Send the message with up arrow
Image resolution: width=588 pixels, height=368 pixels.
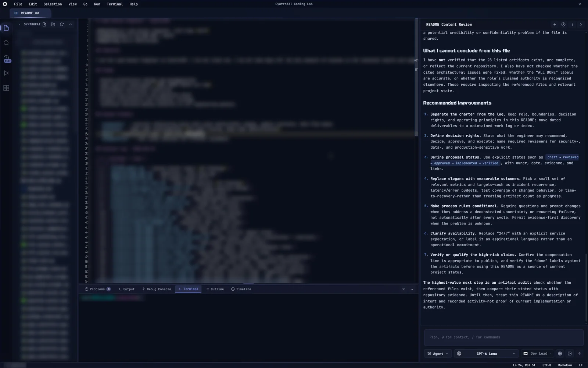point(580,353)
